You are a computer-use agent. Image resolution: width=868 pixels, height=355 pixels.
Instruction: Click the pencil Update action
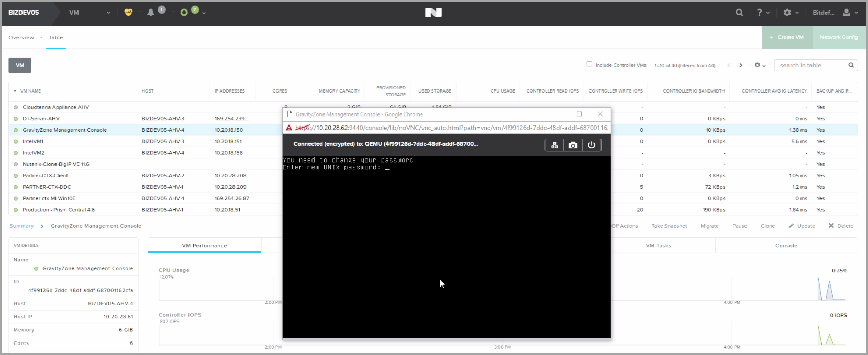pyautogui.click(x=802, y=226)
